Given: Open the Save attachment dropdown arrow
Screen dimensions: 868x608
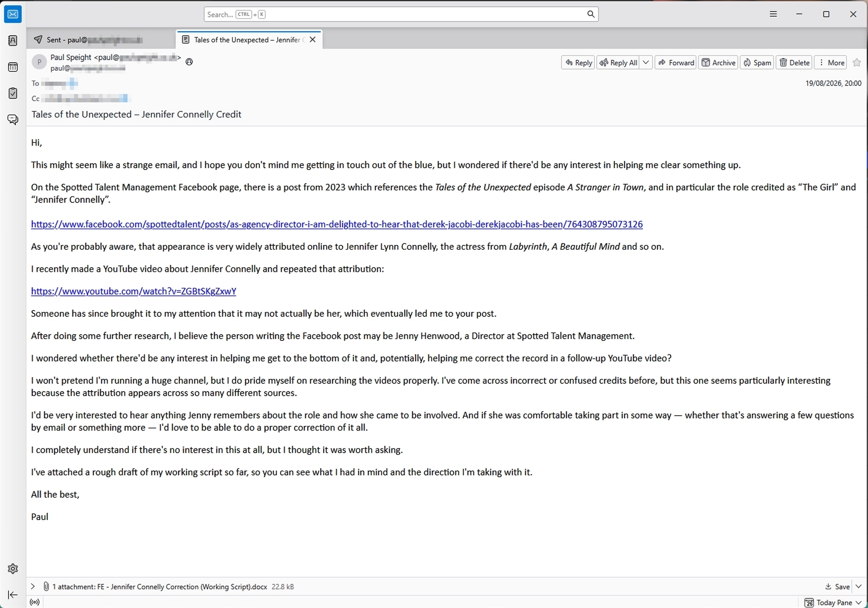Looking at the screenshot, I should pyautogui.click(x=859, y=587).
